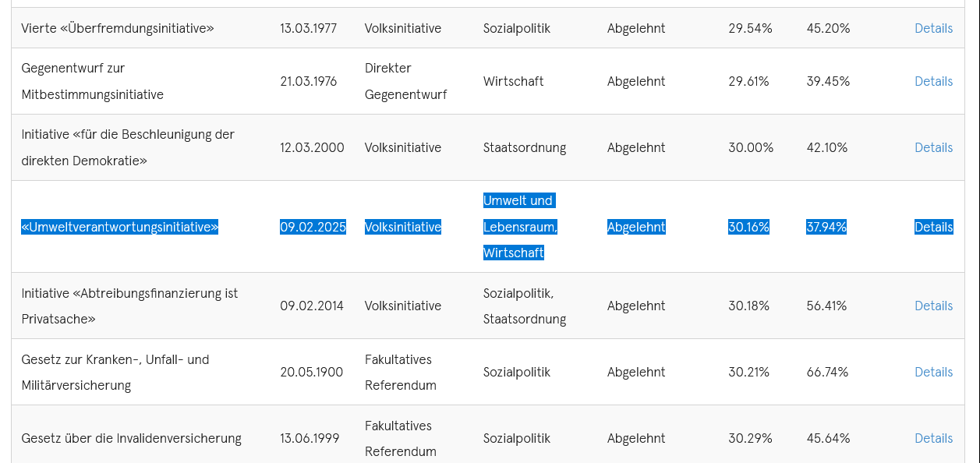Click "Direkter Gegenentwurf" type cell
980x463 pixels.
click(406, 81)
